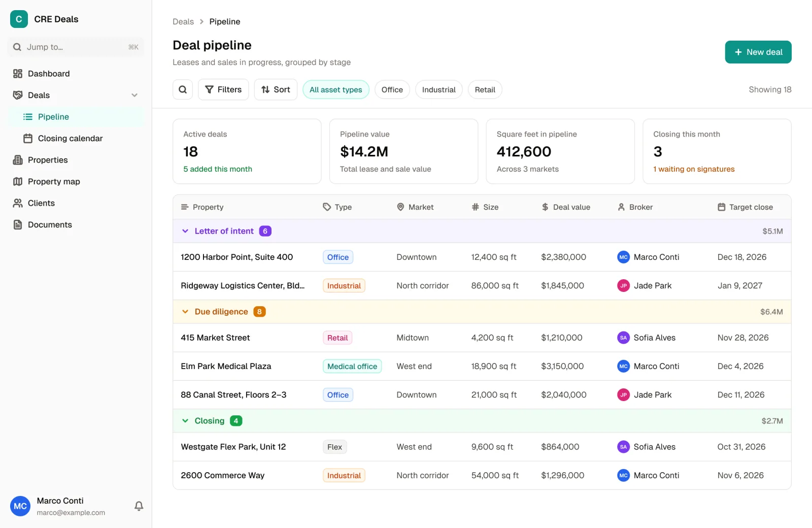
Task: Click the Type column tag icon
Action: (327, 207)
